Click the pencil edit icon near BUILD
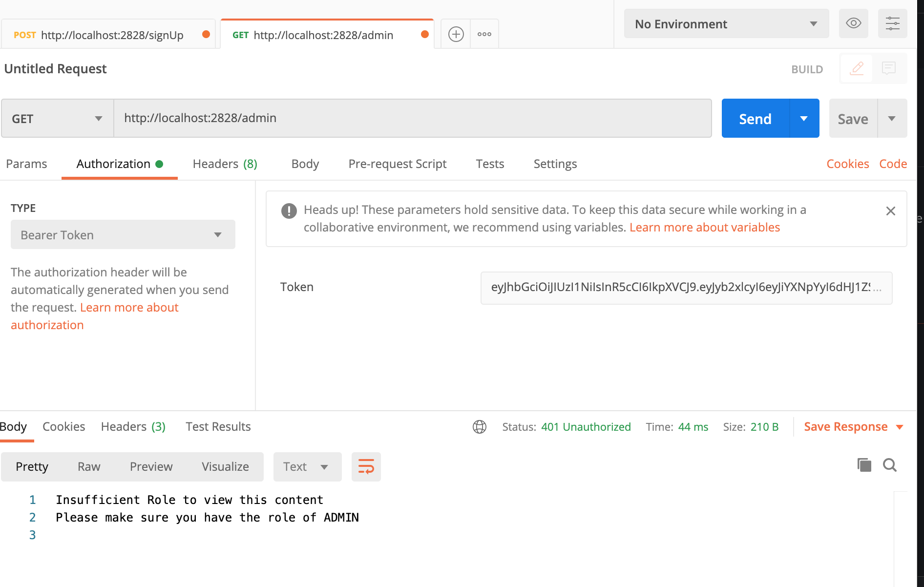 coord(857,68)
